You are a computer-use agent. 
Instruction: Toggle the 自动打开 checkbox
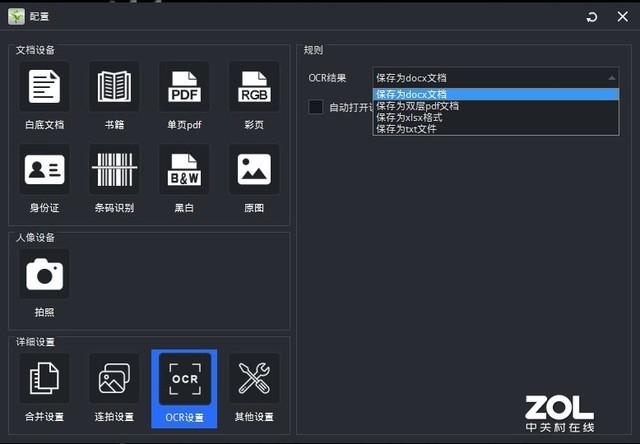(x=316, y=107)
